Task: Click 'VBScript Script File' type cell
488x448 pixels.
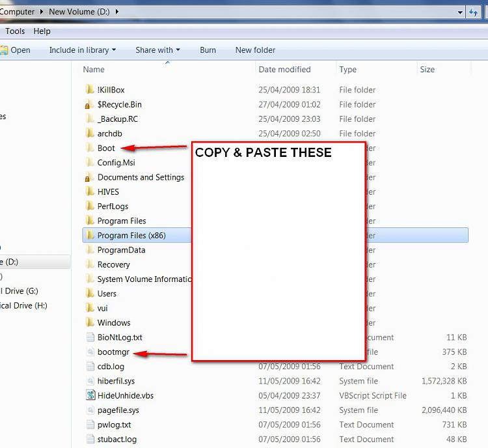Action: (373, 396)
